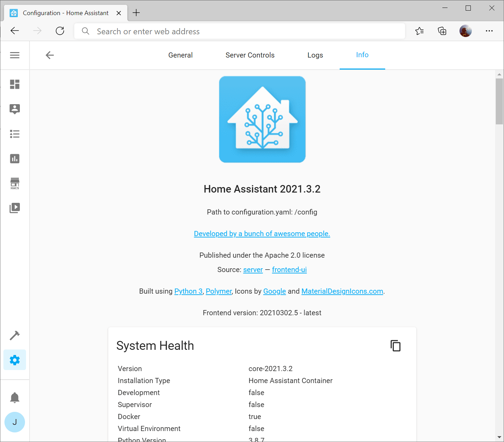This screenshot has height=442, width=504.
Task: Open the Overview dashboard from the sidebar
Action: (x=15, y=84)
